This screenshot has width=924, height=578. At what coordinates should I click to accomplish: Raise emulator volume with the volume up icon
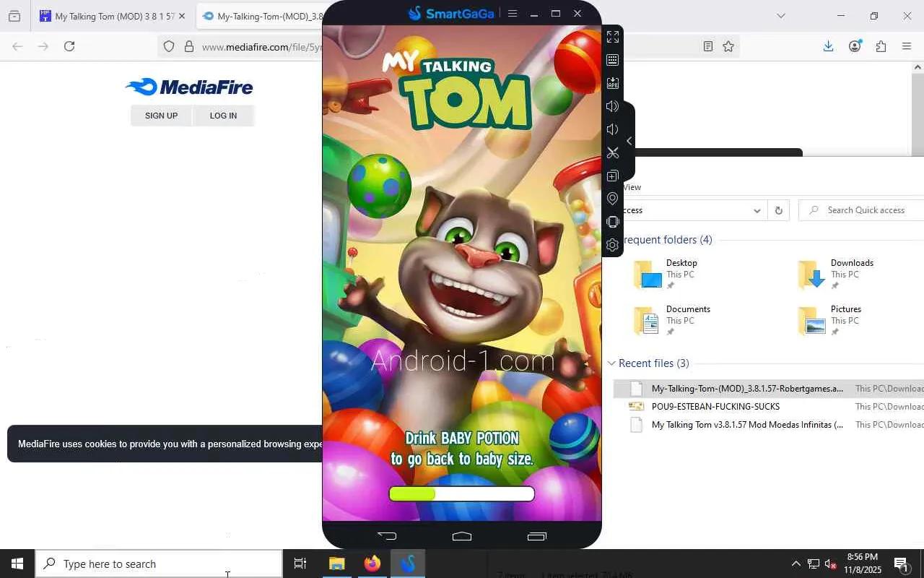tap(613, 106)
